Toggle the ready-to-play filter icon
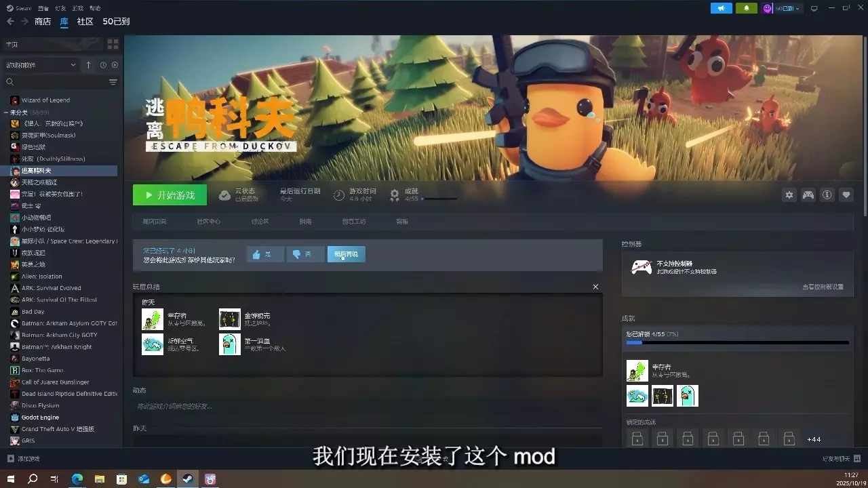The width and height of the screenshot is (868, 488). 115,65
